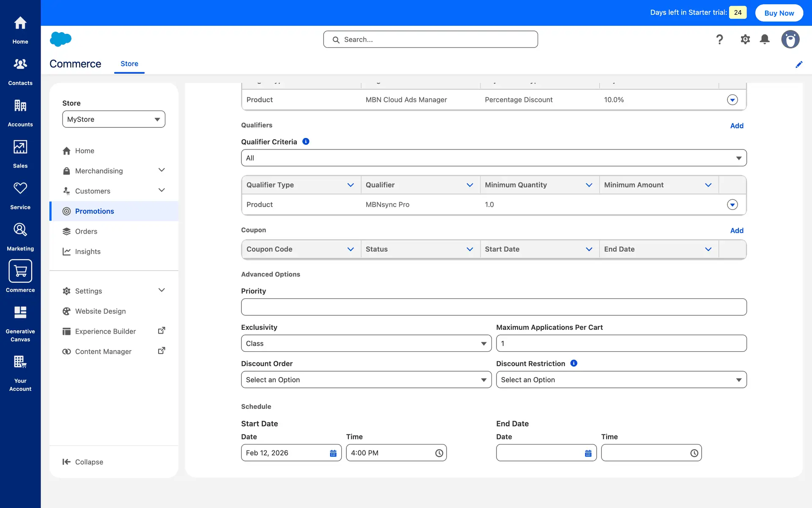Click the Buy Now button
The image size is (812, 508).
(779, 13)
